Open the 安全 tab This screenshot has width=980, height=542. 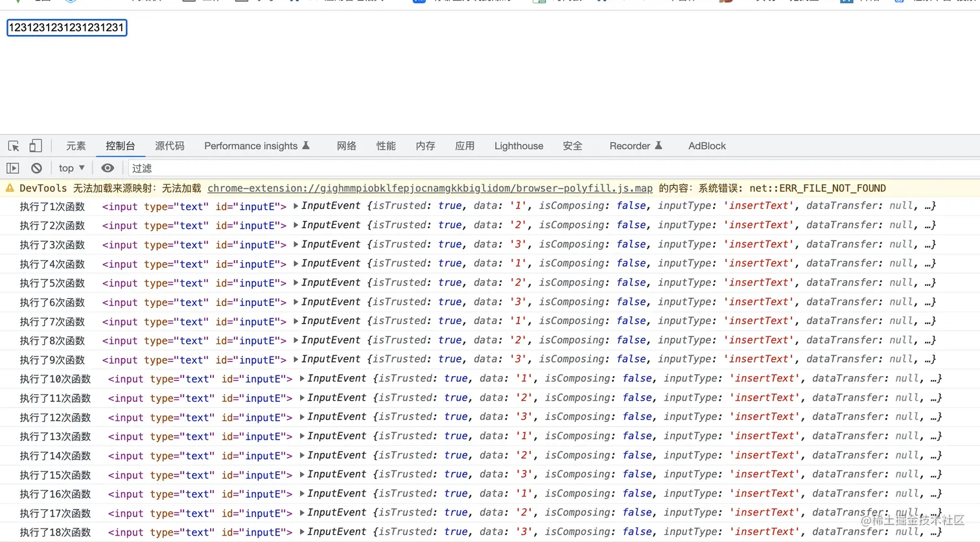click(x=572, y=146)
